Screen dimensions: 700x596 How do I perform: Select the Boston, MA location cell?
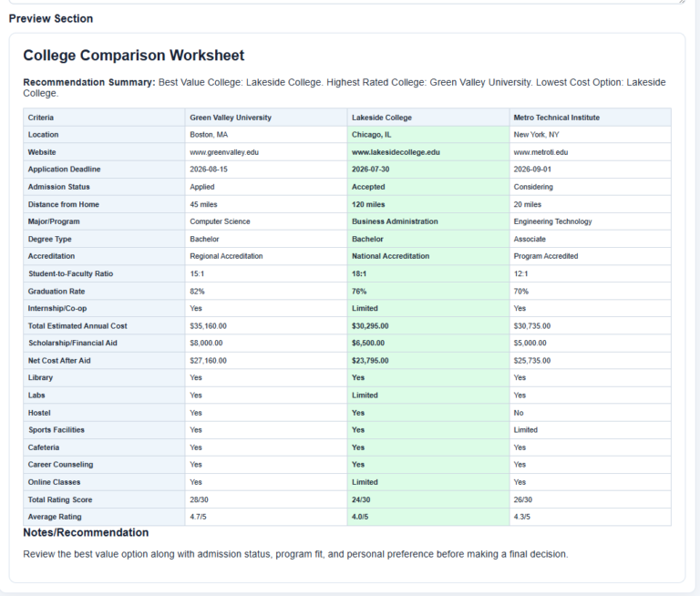[x=266, y=135]
